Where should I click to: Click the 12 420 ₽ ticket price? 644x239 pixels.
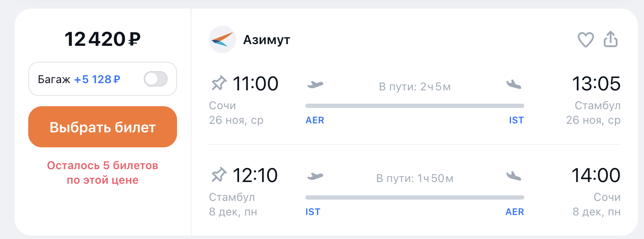pos(103,39)
